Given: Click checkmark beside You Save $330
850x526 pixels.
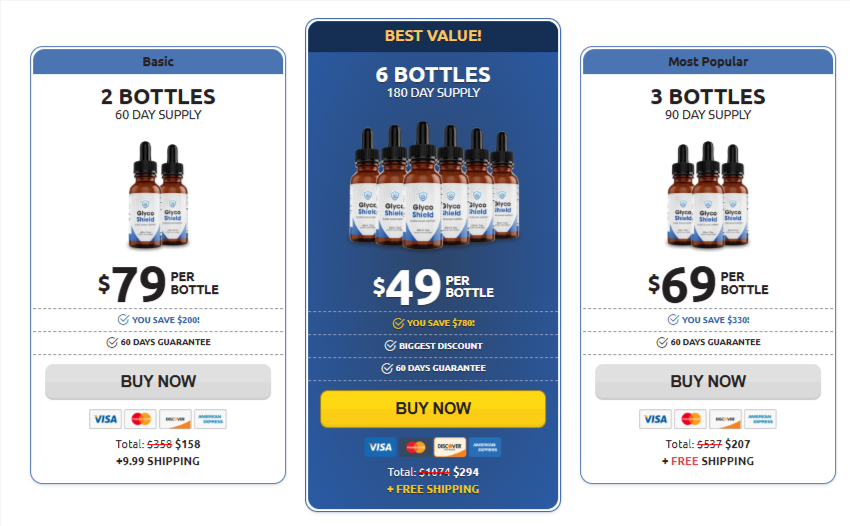Looking at the screenshot, I should coord(673,320).
